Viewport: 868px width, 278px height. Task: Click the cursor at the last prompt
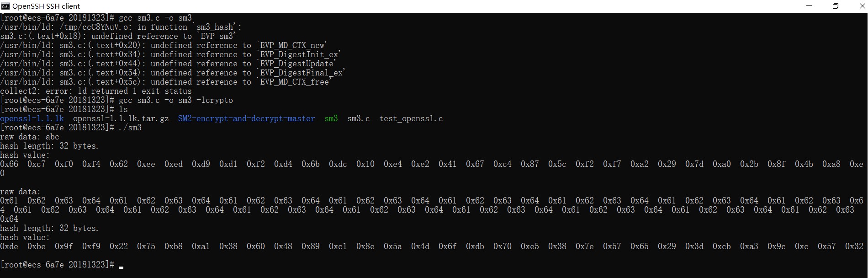coord(121,267)
